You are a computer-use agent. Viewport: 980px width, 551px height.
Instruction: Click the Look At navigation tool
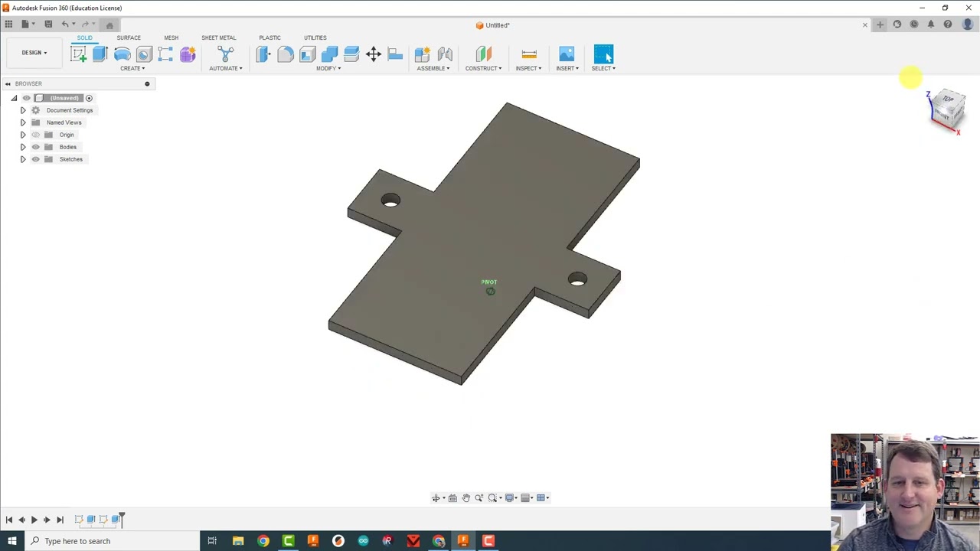[x=452, y=498]
